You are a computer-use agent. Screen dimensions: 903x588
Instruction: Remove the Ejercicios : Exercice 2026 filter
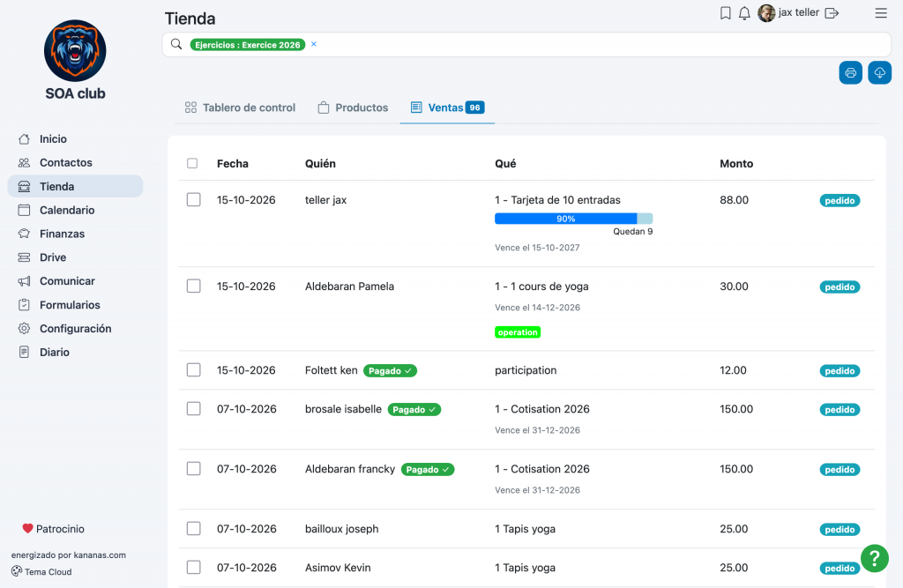point(314,44)
